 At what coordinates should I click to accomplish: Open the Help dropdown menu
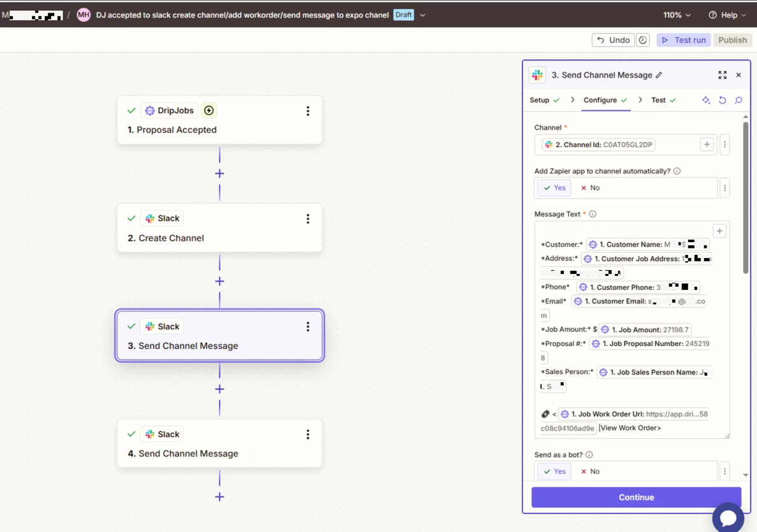pos(727,15)
